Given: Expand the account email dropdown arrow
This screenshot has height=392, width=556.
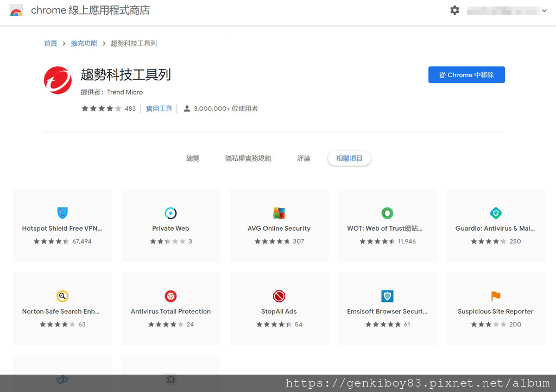Looking at the screenshot, I should (544, 10).
